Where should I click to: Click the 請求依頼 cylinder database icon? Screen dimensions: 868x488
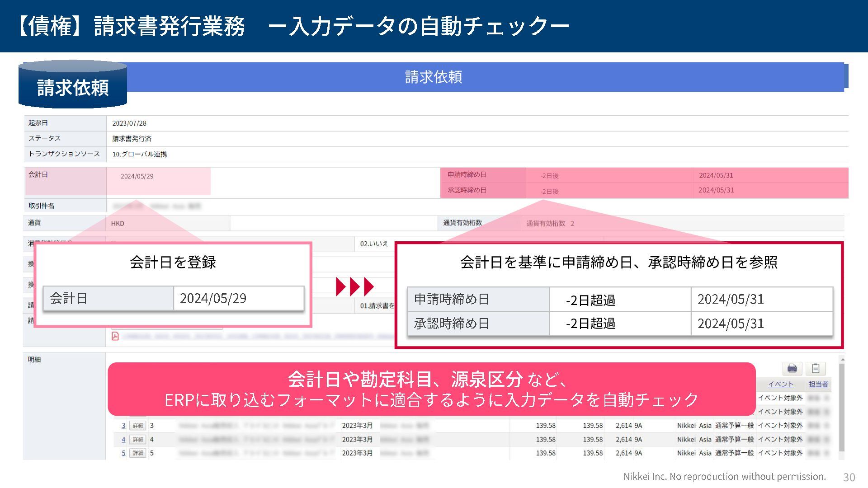(73, 85)
